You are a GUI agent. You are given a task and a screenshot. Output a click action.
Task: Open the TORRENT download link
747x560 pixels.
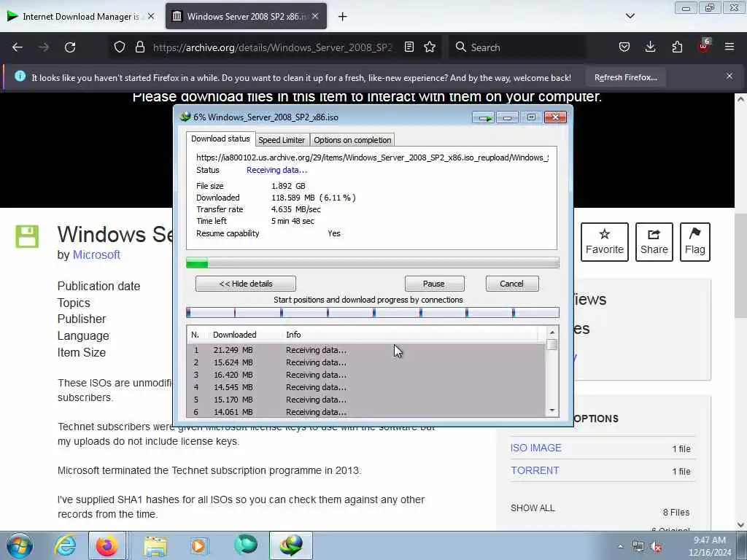[x=535, y=470]
